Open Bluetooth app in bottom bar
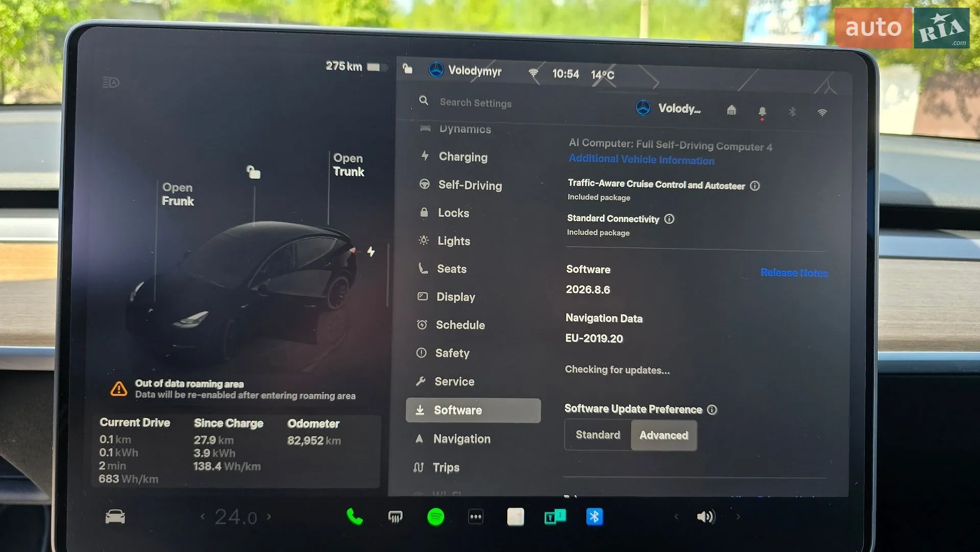 coord(595,517)
